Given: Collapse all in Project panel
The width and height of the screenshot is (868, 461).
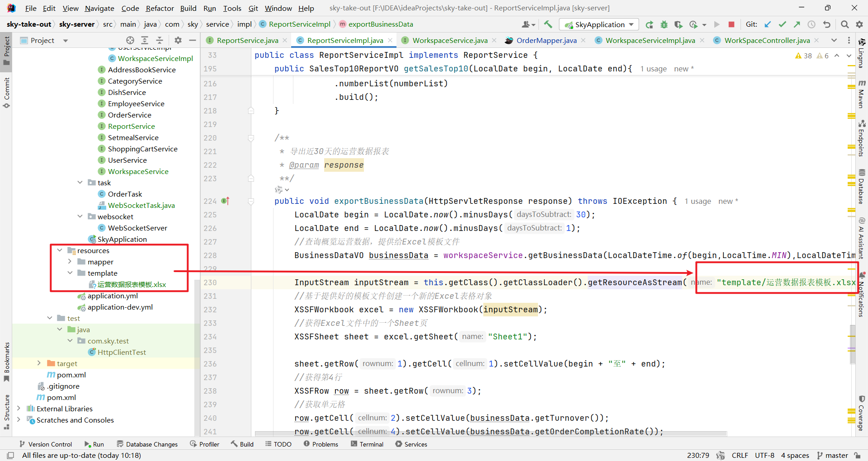Looking at the screenshot, I should coord(160,40).
